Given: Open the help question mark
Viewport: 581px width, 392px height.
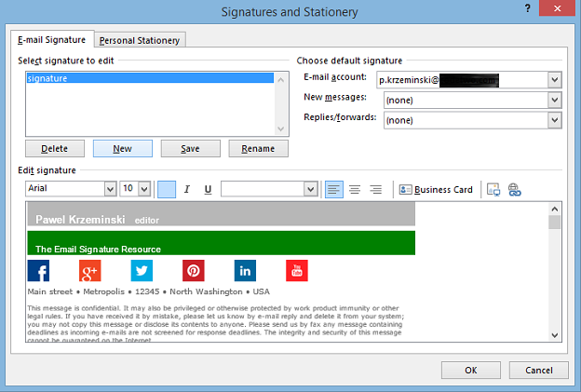Looking at the screenshot, I should [x=528, y=8].
